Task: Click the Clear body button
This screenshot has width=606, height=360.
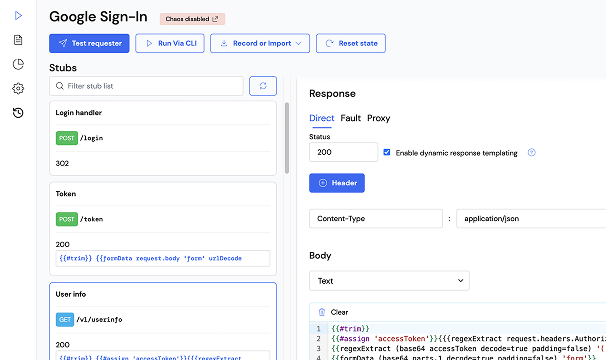Action: (x=333, y=312)
